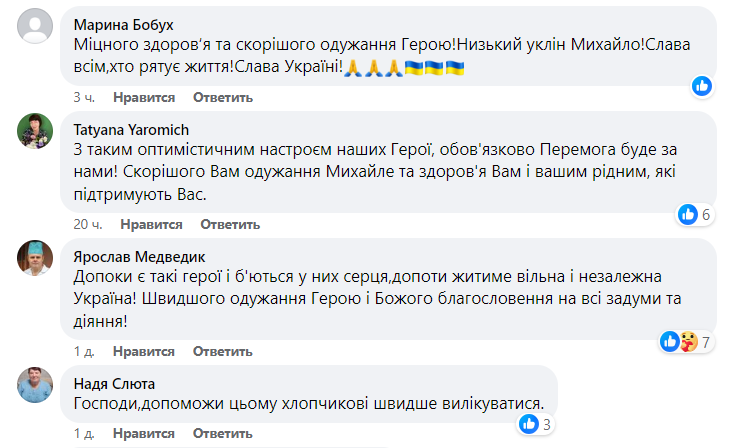Click the '3 ч.' comment timestamp
Screen dimensions: 741x448
[84, 97]
